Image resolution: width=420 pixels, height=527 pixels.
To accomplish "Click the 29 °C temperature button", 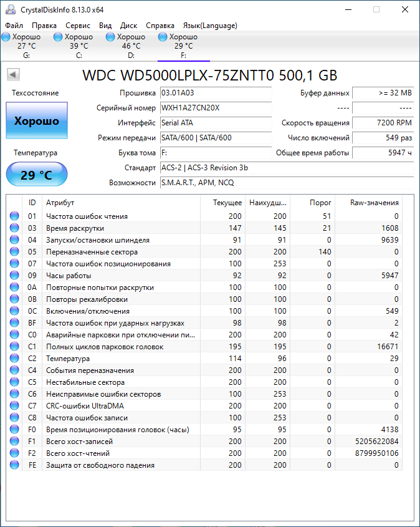I will [x=37, y=175].
